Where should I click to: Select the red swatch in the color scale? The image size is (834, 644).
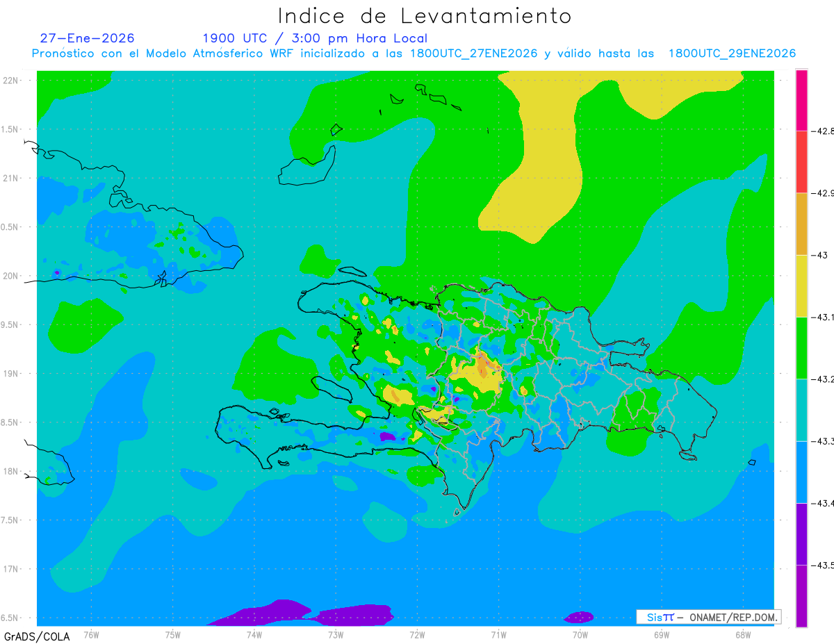(801, 162)
